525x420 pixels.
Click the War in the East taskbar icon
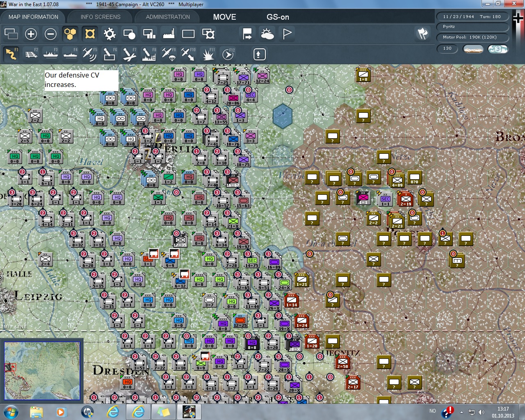(x=189, y=412)
